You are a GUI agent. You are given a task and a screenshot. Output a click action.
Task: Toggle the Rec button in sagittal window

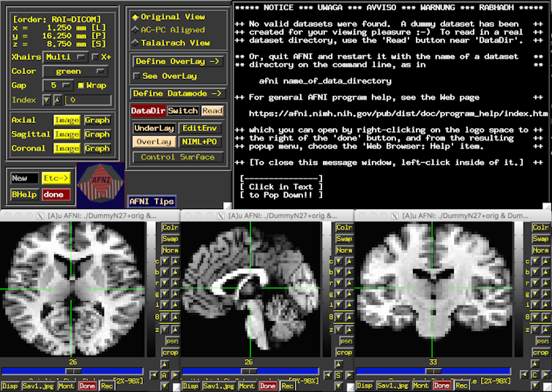[x=287, y=386]
